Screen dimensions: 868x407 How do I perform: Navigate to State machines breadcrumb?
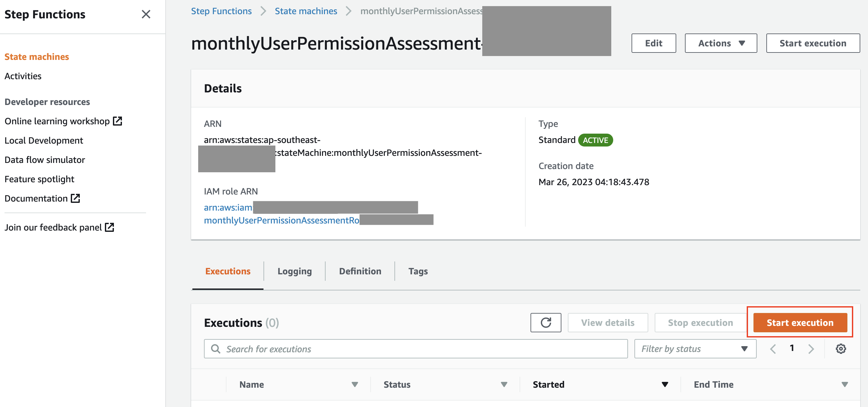[306, 11]
